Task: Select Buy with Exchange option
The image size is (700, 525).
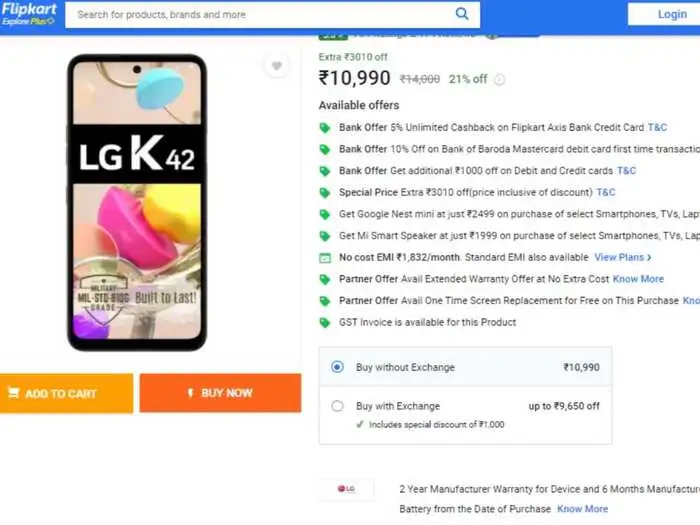Action: [337, 406]
